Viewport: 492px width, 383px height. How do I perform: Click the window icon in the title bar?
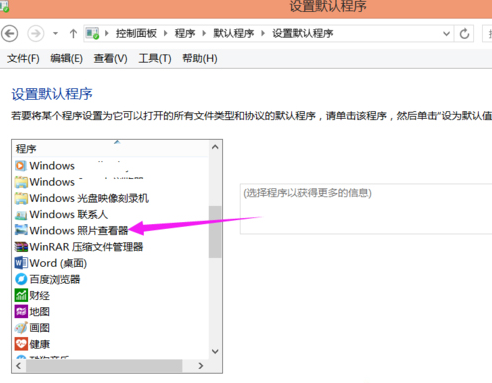[4, 7]
